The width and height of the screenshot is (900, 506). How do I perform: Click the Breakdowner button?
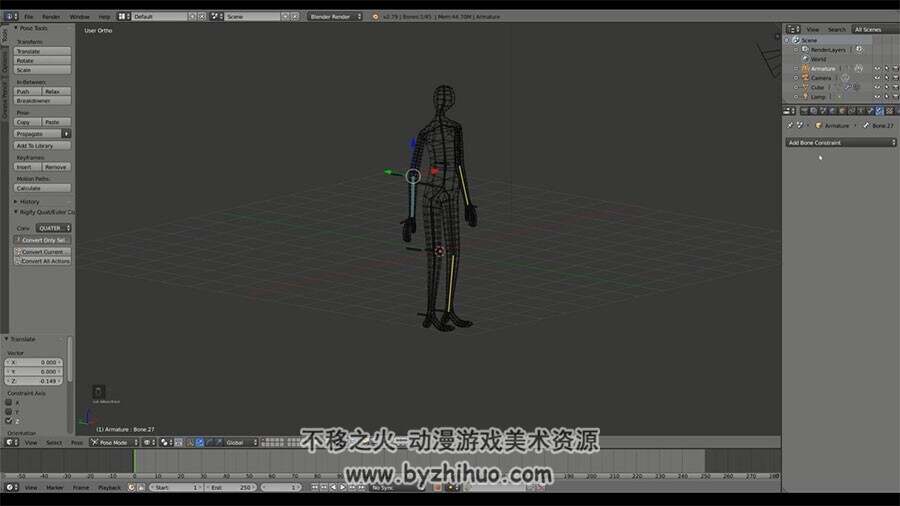[x=42, y=100]
